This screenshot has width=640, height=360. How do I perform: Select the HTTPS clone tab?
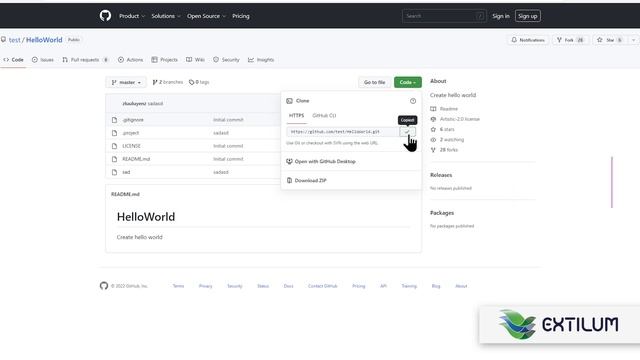pos(296,116)
